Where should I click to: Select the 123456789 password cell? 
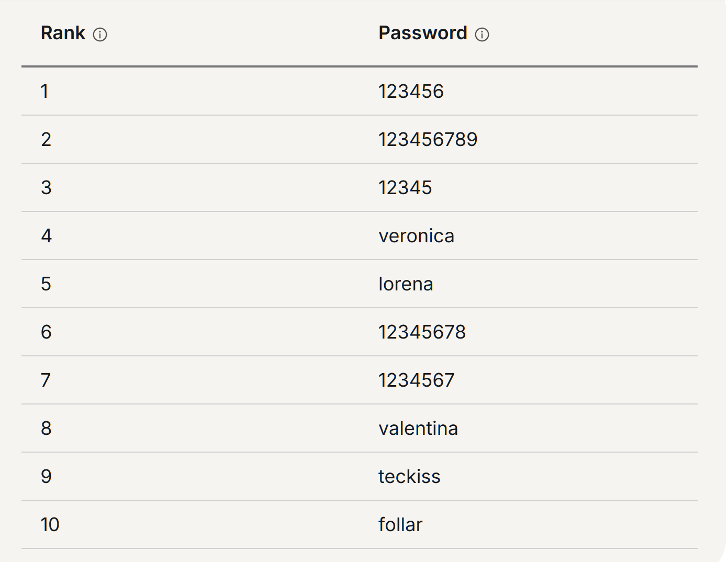[x=428, y=140]
